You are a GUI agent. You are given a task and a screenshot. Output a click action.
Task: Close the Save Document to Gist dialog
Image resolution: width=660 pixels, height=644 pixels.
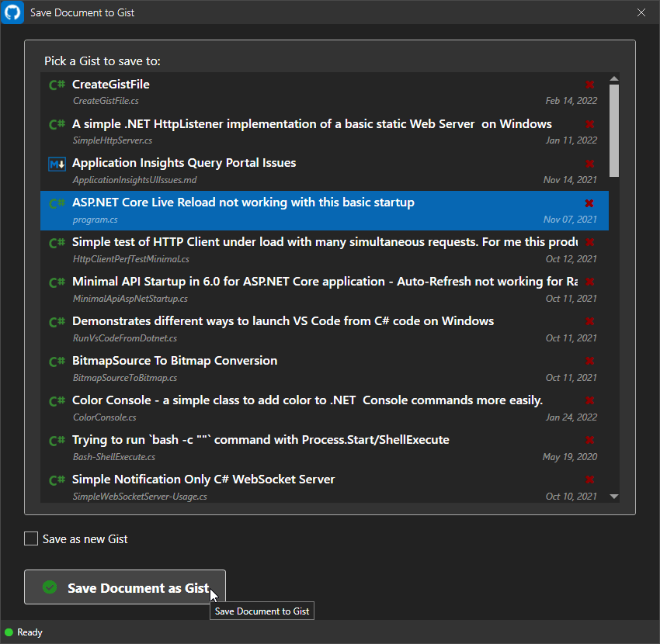(641, 12)
